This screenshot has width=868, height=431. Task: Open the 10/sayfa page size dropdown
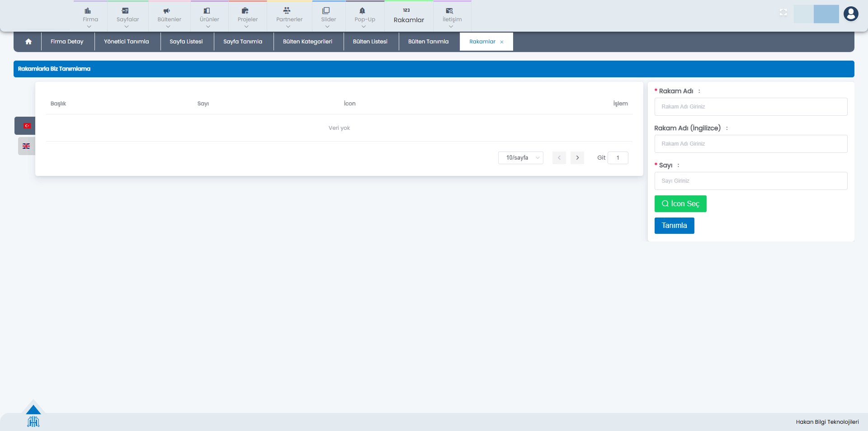tap(520, 158)
